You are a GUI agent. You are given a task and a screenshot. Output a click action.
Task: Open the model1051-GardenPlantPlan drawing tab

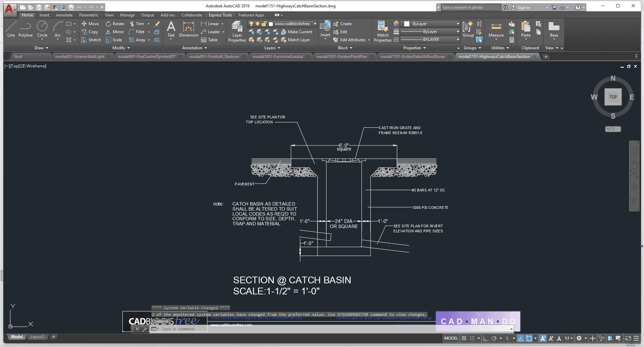click(x=342, y=57)
